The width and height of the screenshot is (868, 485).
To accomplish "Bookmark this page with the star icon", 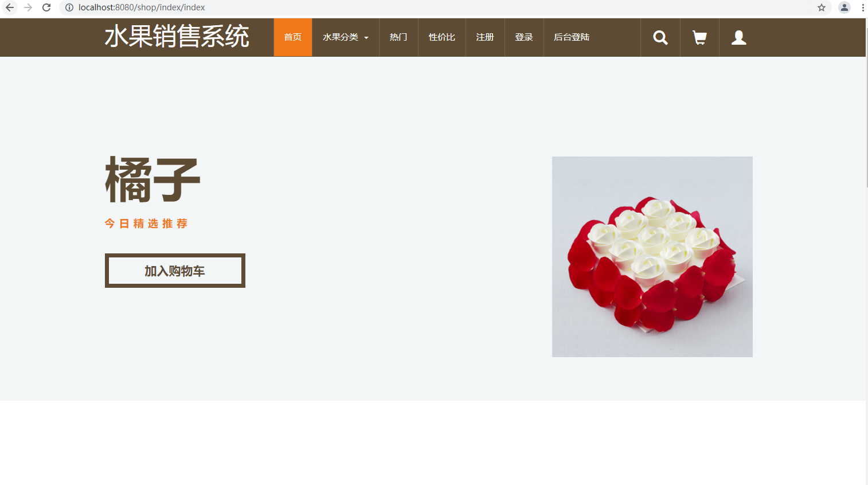I will point(822,7).
